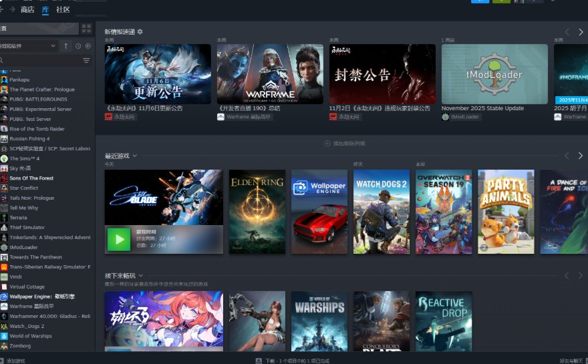Click the recent activity clock filter icon
The width and height of the screenshot is (588, 364).
(78, 46)
